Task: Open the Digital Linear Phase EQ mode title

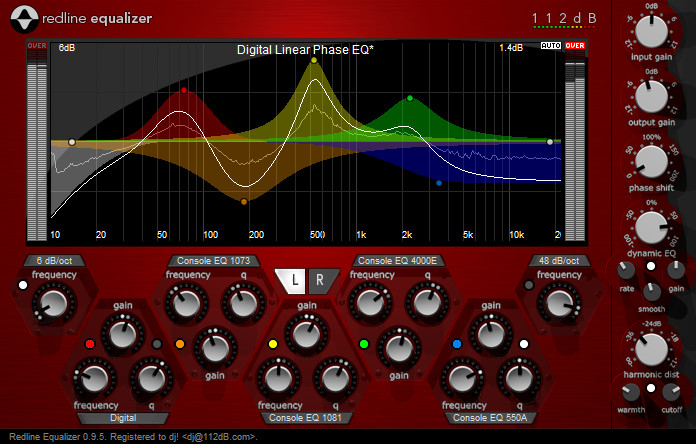Action: click(x=305, y=50)
